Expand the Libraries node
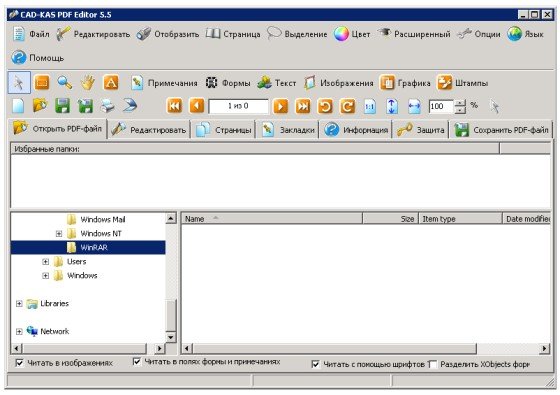 click(19, 304)
